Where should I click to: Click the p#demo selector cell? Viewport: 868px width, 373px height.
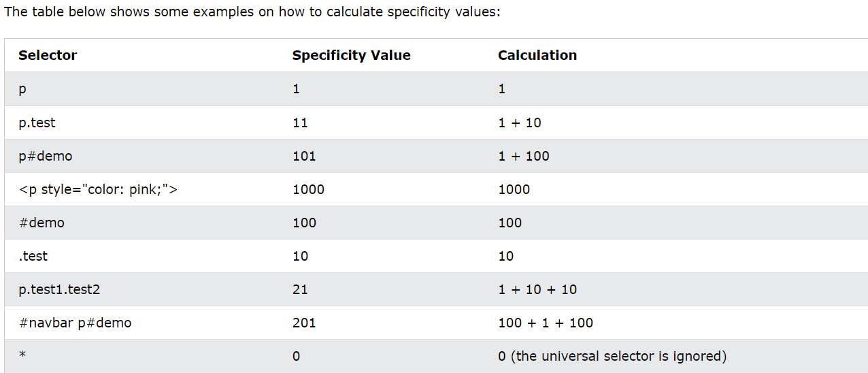pos(46,156)
